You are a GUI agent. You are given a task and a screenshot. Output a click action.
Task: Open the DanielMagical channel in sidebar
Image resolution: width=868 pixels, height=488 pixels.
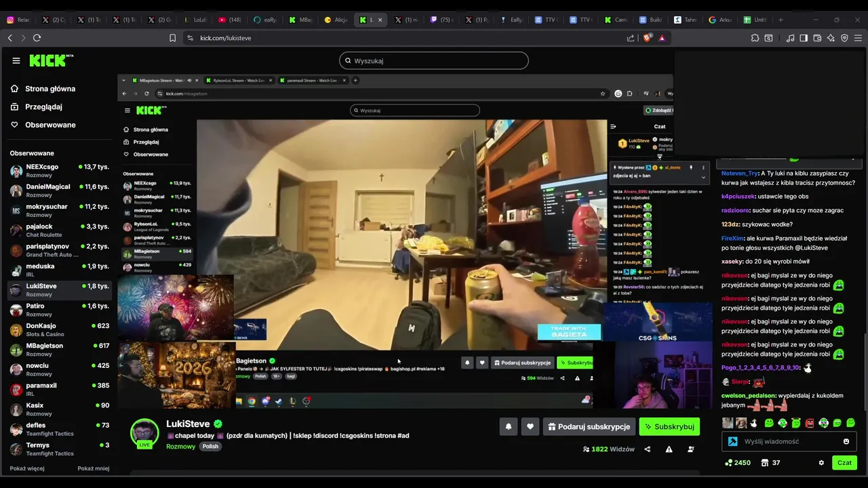coord(60,190)
